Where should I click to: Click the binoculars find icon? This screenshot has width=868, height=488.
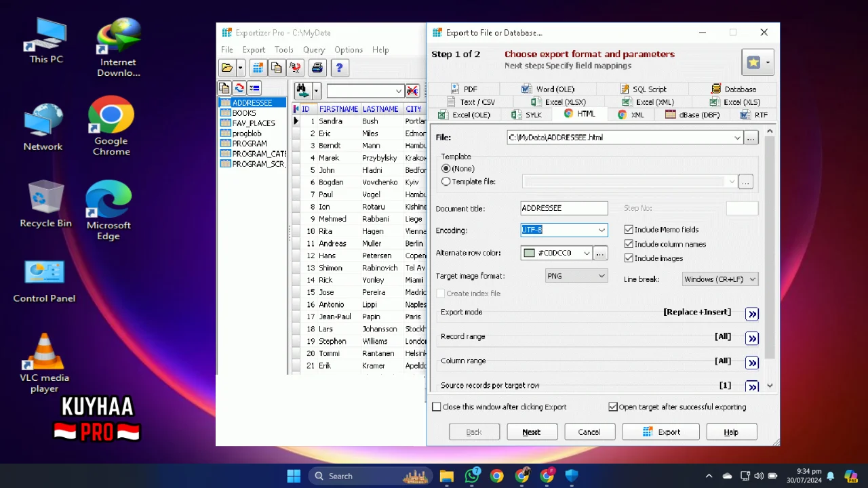[x=302, y=90]
